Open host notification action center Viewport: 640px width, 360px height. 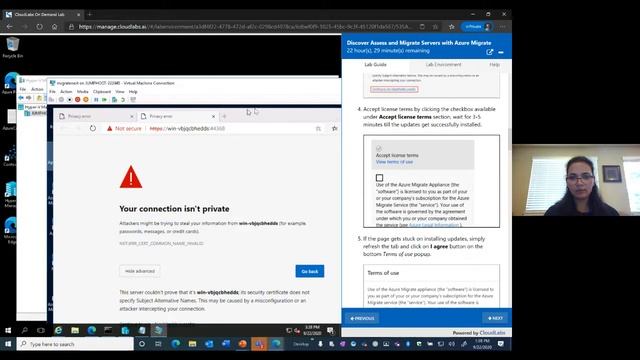click(x=501, y=344)
